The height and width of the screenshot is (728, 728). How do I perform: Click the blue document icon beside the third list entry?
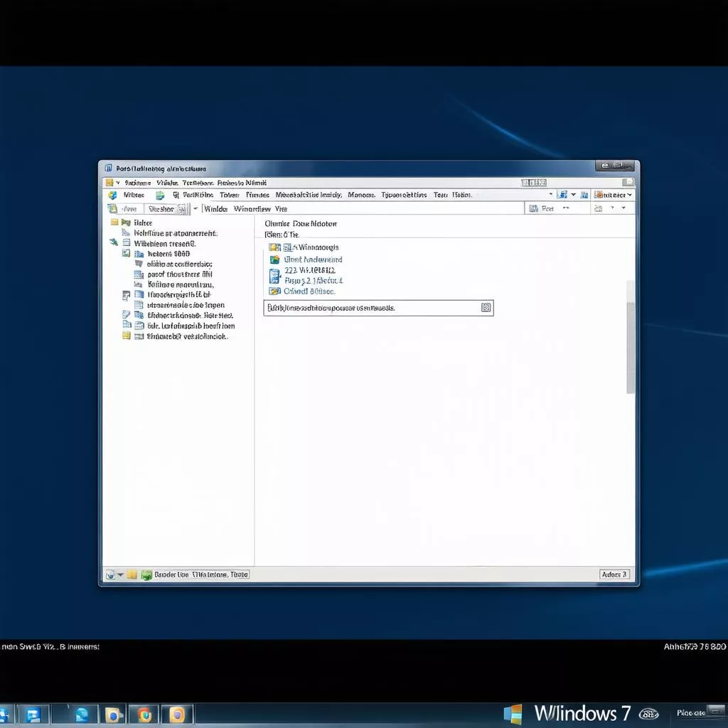point(276,271)
